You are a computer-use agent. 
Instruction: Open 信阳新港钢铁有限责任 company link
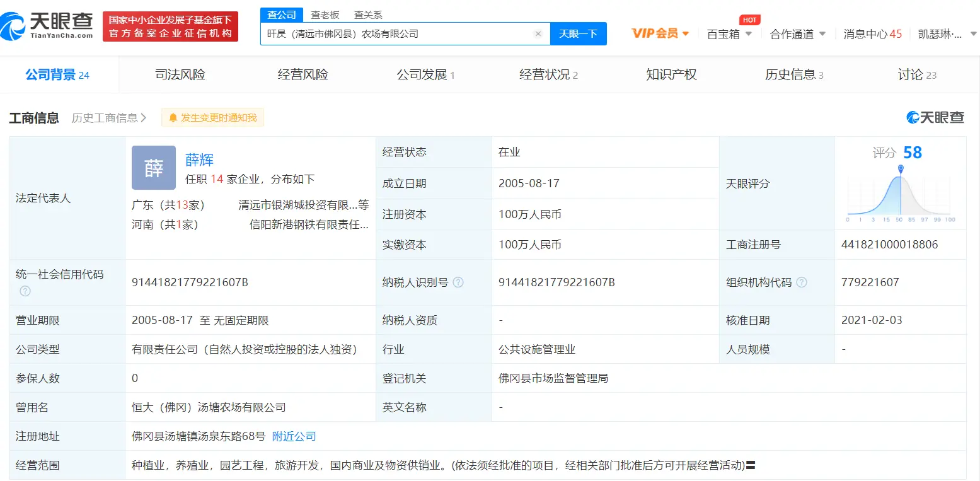[x=309, y=224]
